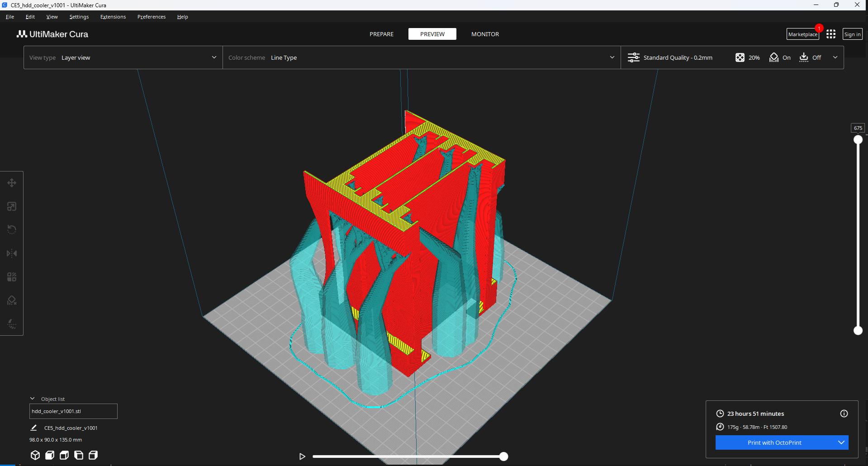Collapse the Object list panel
868x466 pixels.
tap(33, 399)
